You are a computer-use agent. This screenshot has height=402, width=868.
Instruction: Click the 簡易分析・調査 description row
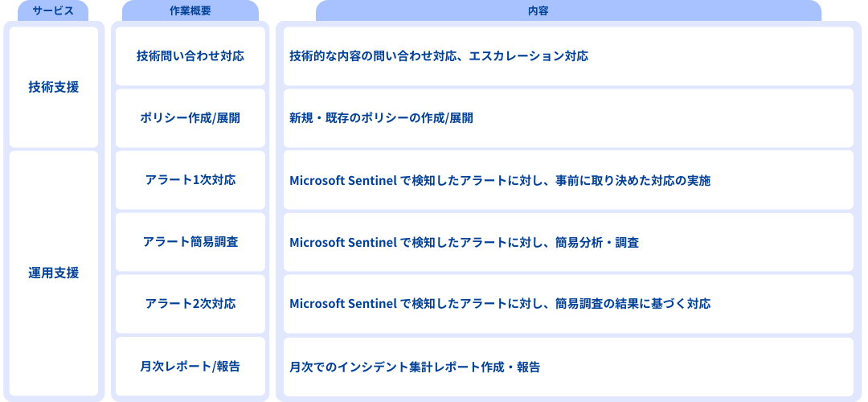pos(597,242)
